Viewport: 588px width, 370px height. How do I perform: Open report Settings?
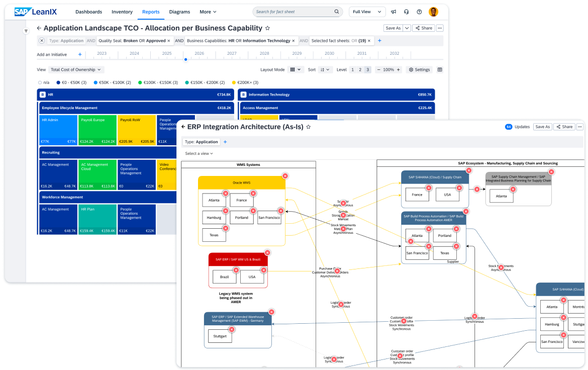coord(419,70)
